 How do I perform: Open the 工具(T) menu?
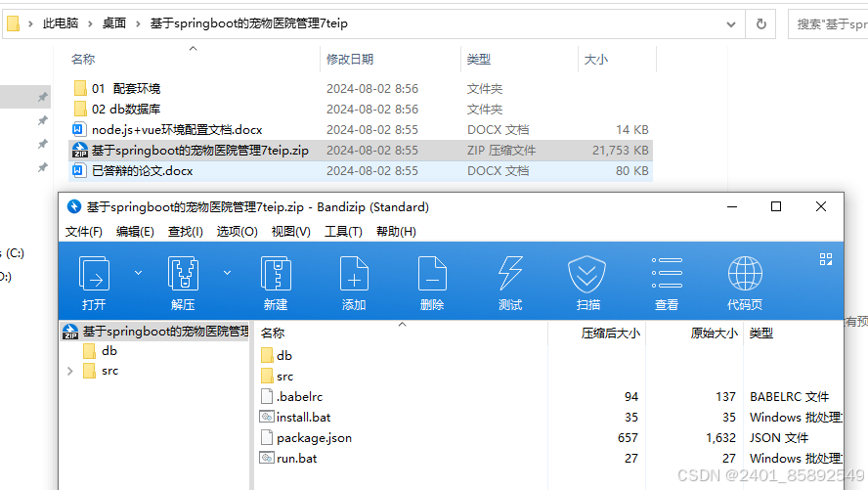click(343, 232)
